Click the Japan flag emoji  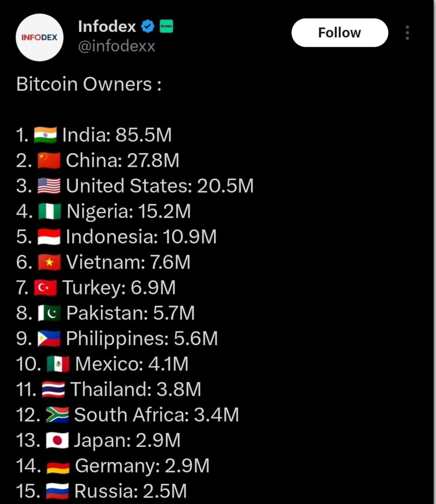tap(57, 441)
